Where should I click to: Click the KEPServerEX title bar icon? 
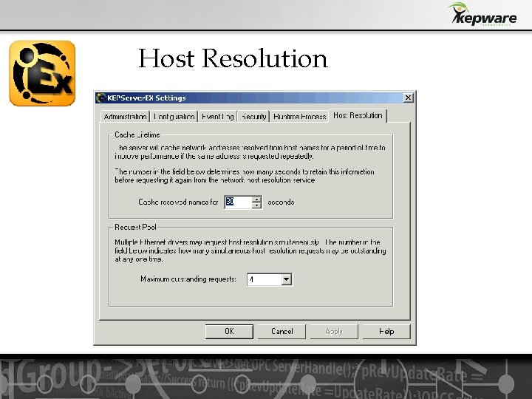[x=100, y=98]
